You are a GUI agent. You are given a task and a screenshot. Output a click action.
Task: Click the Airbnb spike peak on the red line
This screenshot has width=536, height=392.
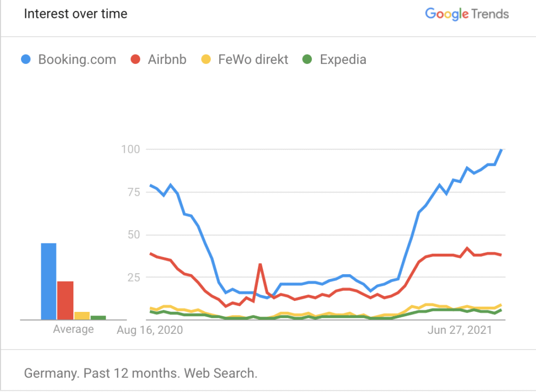coord(261,264)
